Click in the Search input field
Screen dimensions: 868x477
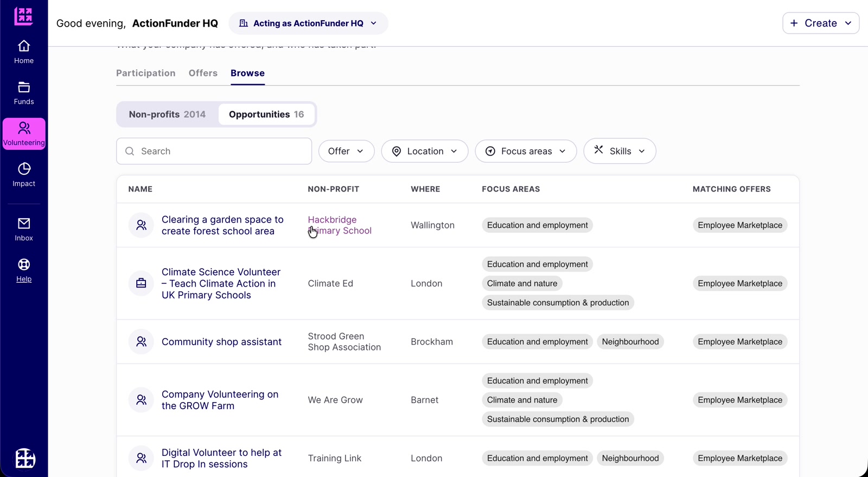[214, 151]
